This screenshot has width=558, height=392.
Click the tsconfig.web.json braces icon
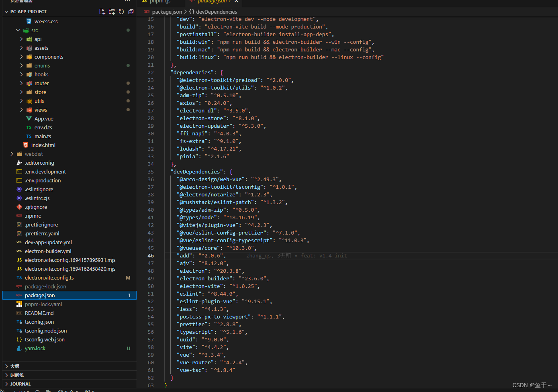pyautogui.click(x=19, y=339)
